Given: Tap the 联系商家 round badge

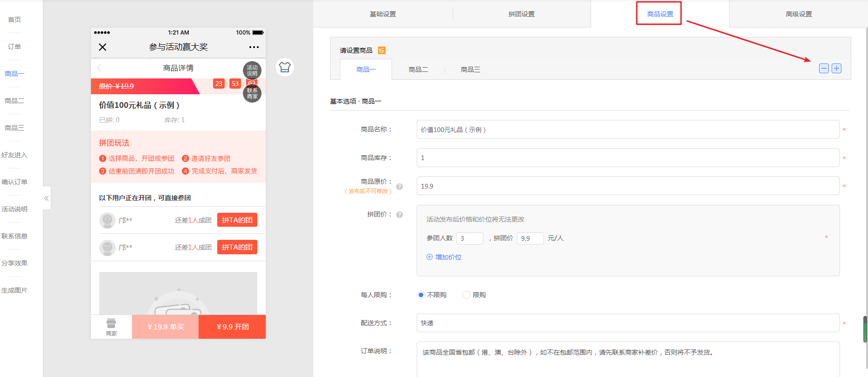Looking at the screenshot, I should pyautogui.click(x=252, y=93).
